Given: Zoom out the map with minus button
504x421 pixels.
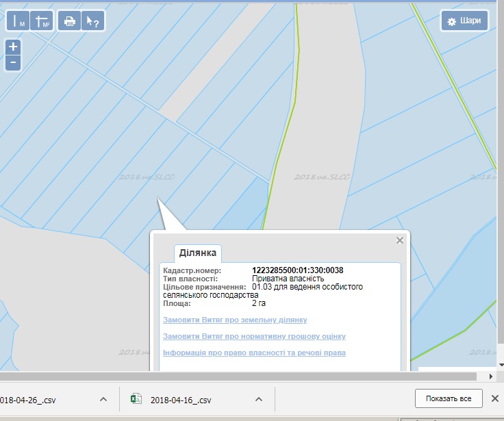Looking at the screenshot, I should (x=13, y=62).
